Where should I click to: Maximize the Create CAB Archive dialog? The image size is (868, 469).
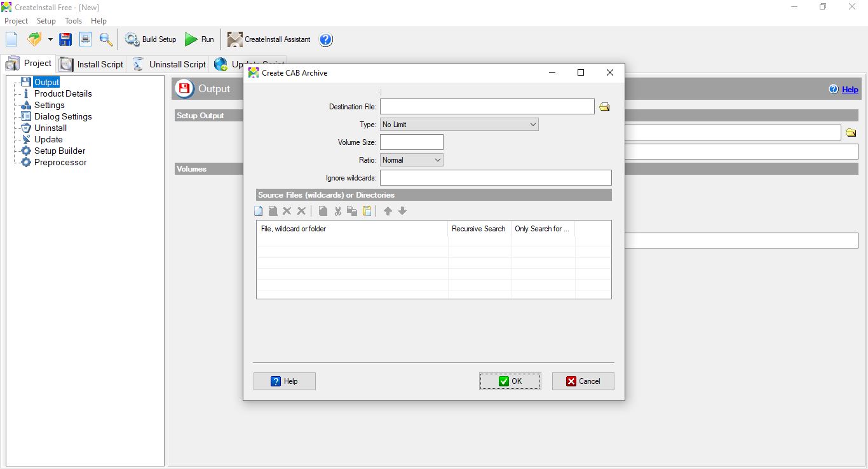click(581, 72)
